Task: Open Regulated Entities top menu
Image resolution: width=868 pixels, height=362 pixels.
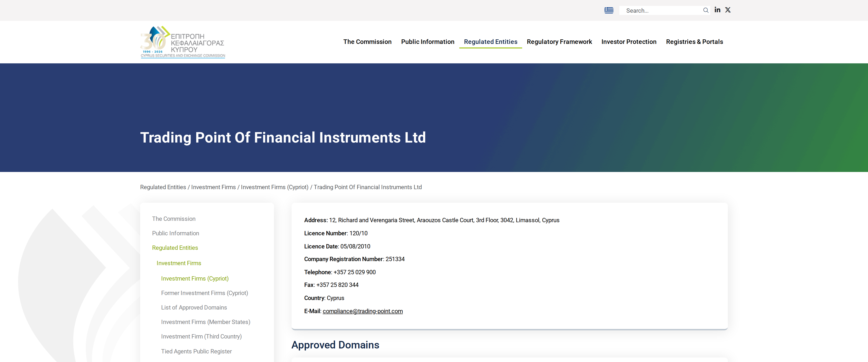Action: (x=490, y=42)
